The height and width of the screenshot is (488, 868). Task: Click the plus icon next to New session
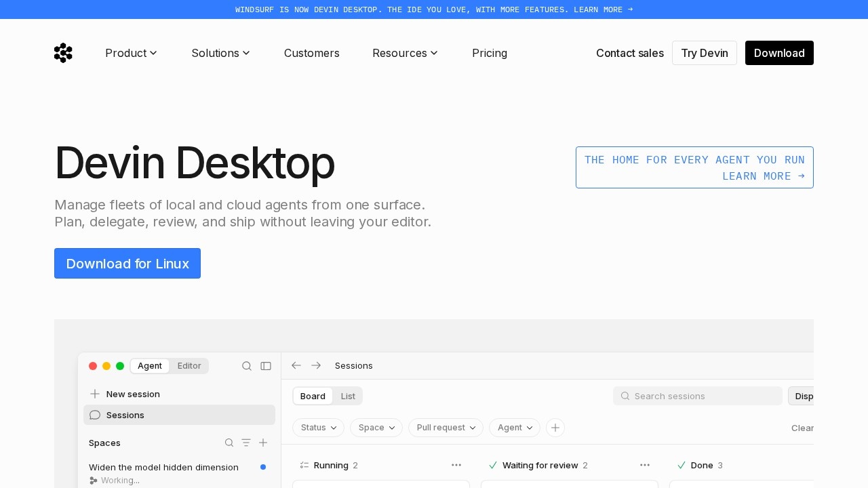click(95, 394)
